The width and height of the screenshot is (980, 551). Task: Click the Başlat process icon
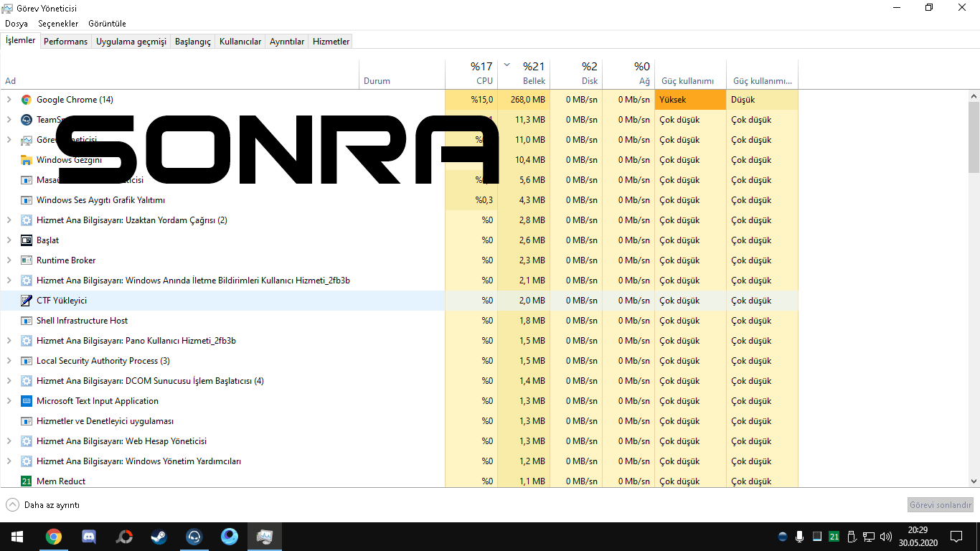[27, 240]
